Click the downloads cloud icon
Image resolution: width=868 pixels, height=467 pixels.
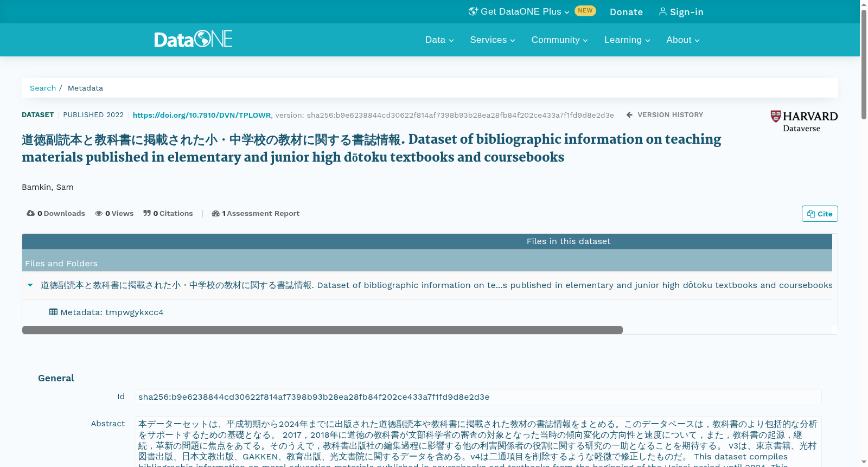click(x=30, y=213)
